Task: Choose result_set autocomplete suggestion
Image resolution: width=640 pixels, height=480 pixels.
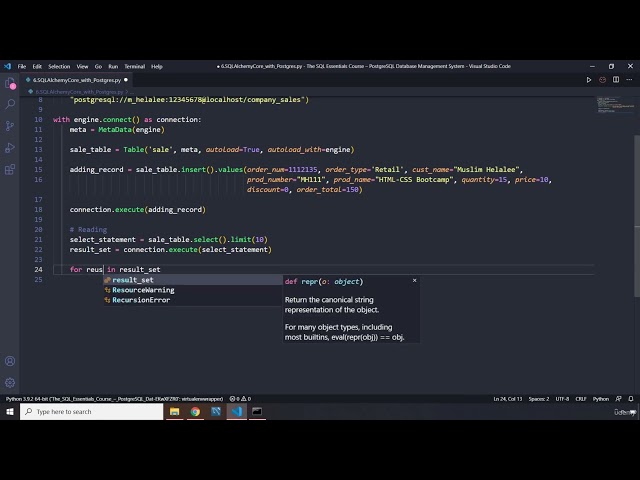Action: click(x=193, y=280)
